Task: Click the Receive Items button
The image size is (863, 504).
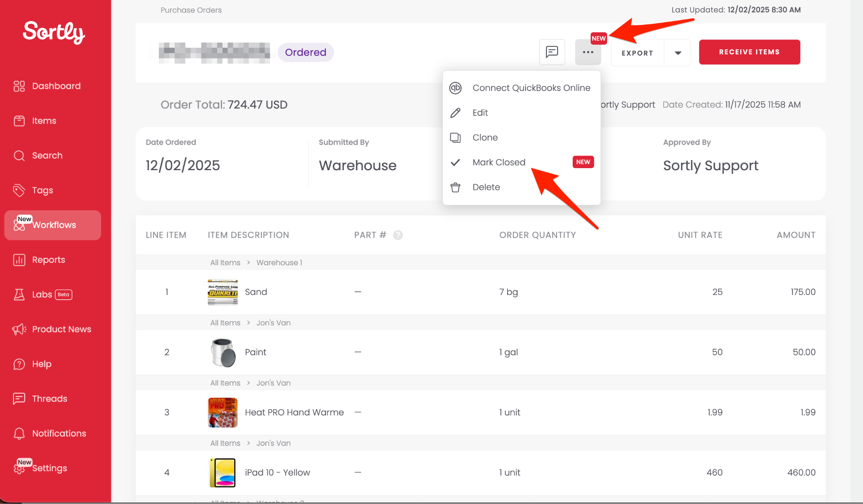Action: pos(749,52)
